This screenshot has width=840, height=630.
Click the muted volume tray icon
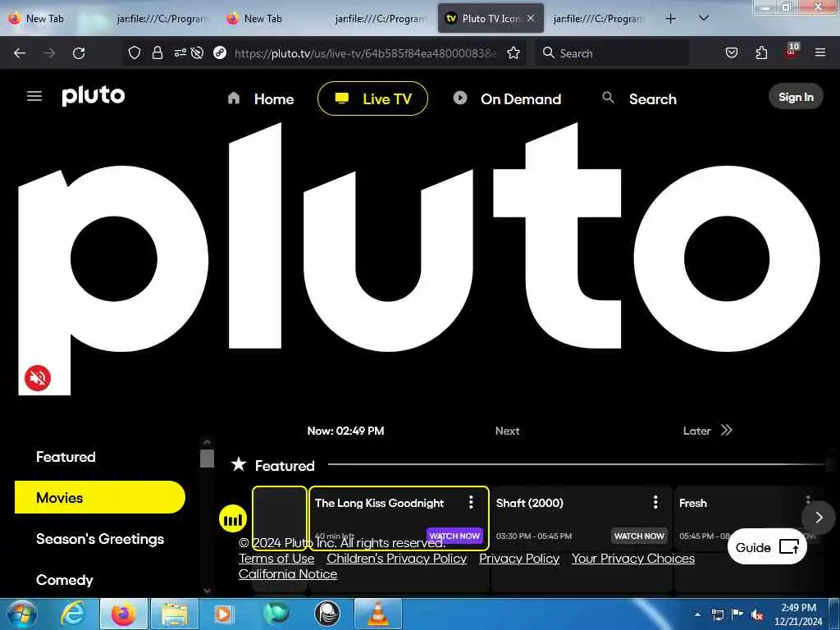click(757, 615)
